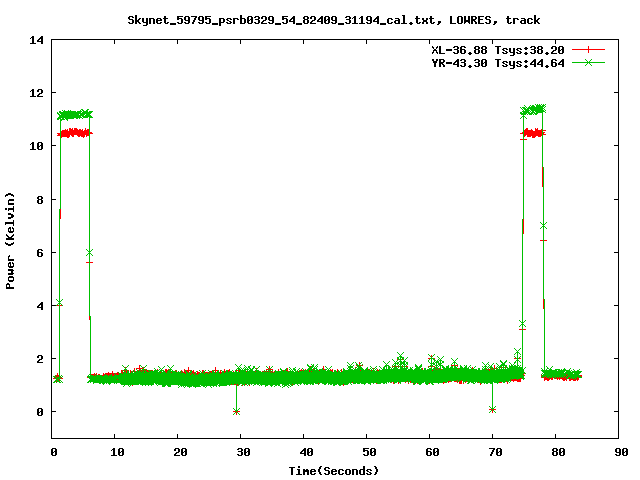Click the dropout data point near 70 seconds
Image resolution: width=640 pixels, height=480 pixels.
(x=492, y=409)
